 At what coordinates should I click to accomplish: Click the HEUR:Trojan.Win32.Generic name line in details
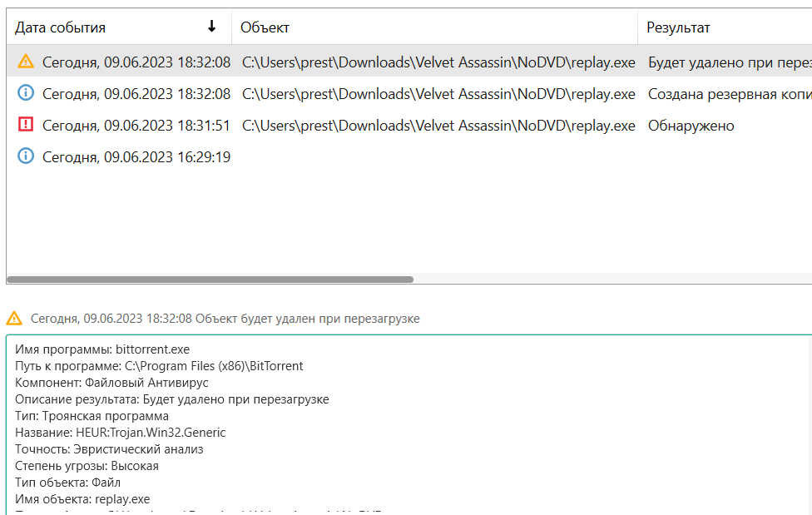coord(121,433)
